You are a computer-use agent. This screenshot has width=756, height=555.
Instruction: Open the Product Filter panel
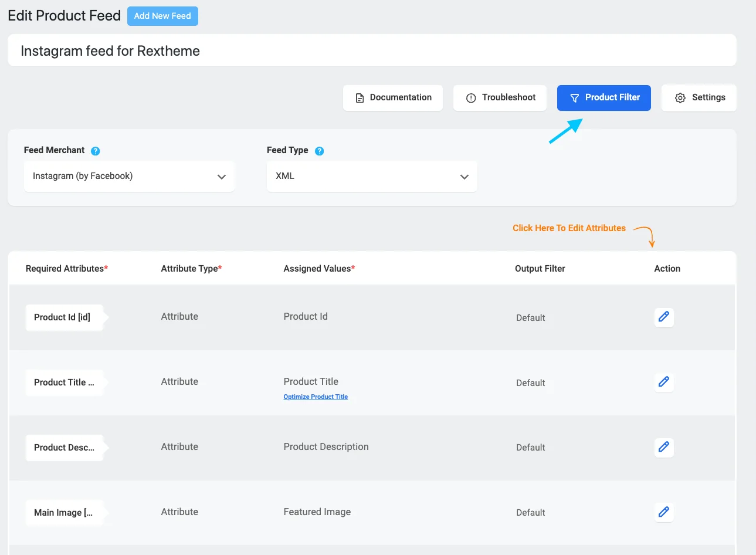point(604,97)
